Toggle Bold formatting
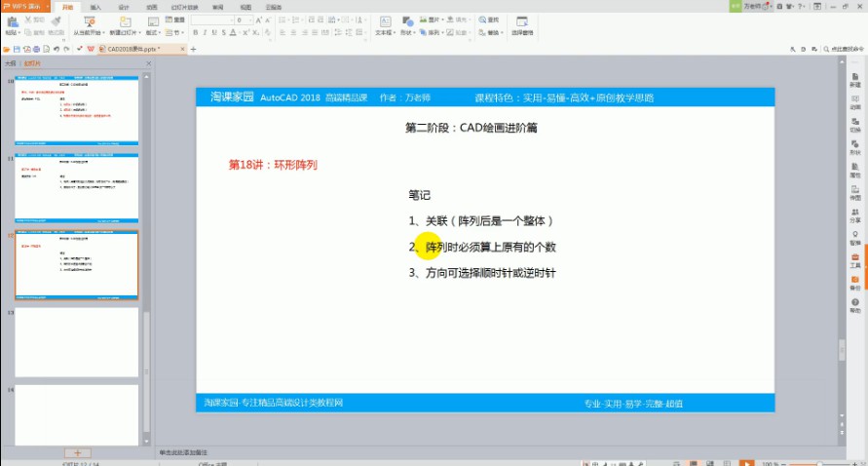 click(x=196, y=33)
